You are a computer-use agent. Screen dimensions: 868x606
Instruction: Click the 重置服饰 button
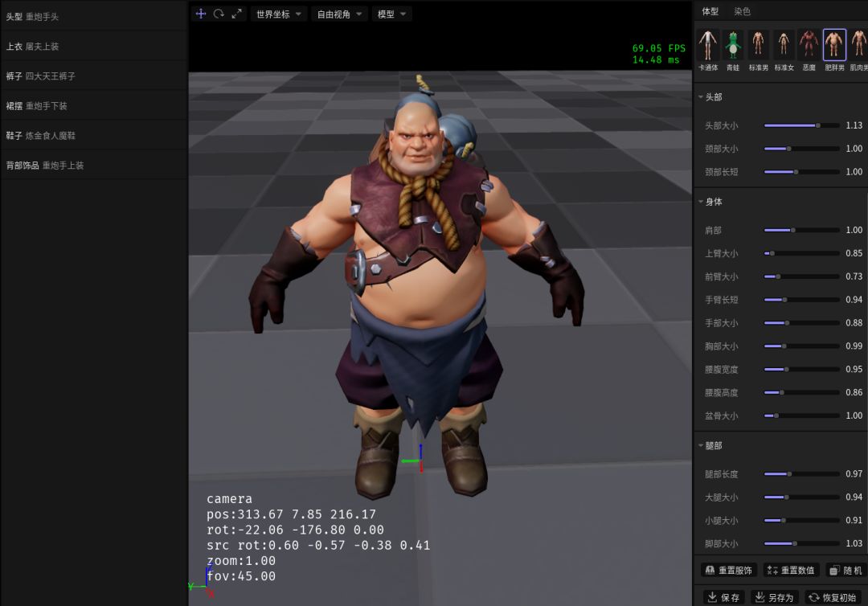pos(729,571)
